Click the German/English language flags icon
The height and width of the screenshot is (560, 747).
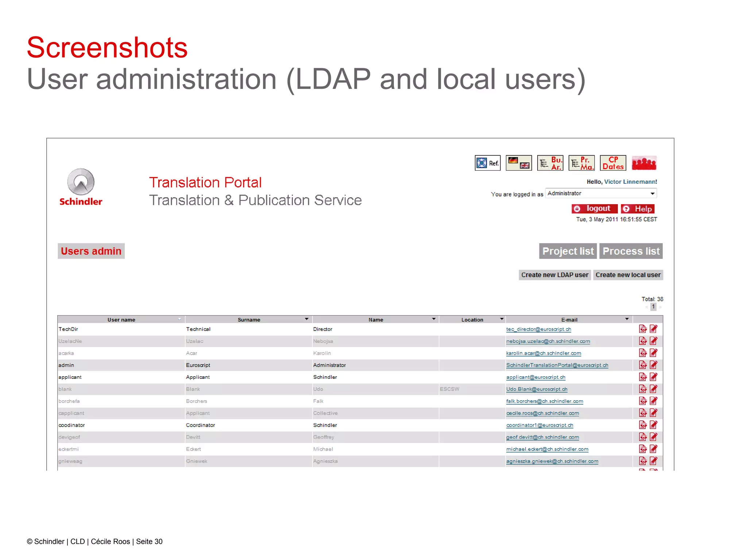click(x=519, y=163)
